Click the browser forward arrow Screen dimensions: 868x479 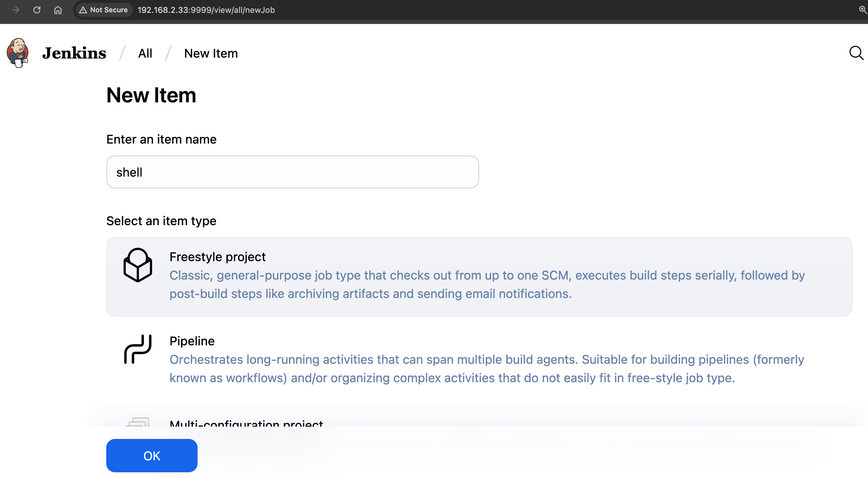[16, 10]
